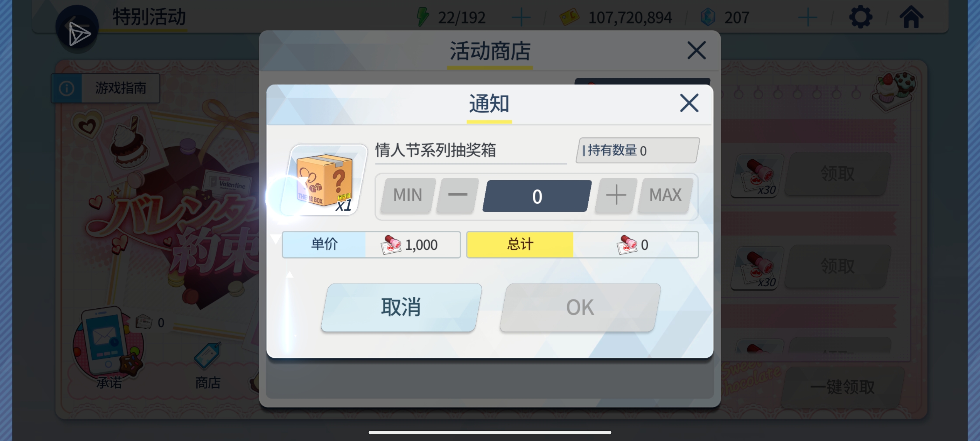Viewport: 980px width, 441px height.
Task: Add gems with plus next to 207
Action: coord(807,18)
